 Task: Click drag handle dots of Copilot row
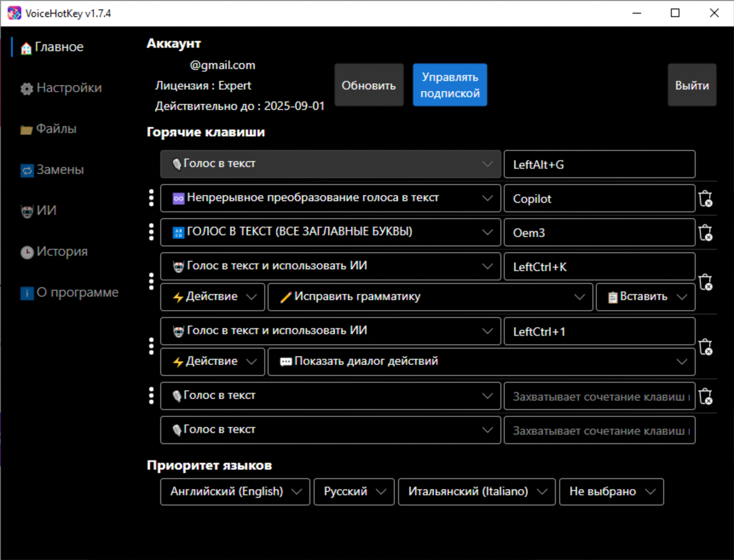pyautogui.click(x=152, y=198)
